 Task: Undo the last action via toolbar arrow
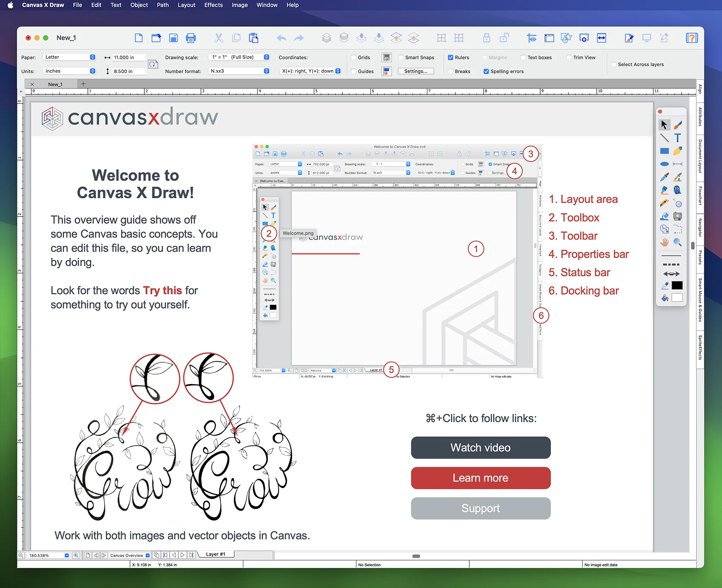[x=281, y=38]
